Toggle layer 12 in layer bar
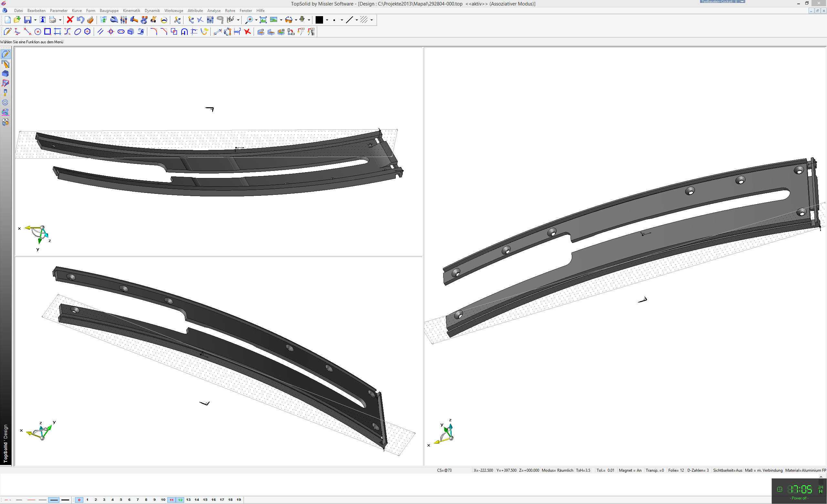Screen dimensions: 827x504 tap(180, 499)
